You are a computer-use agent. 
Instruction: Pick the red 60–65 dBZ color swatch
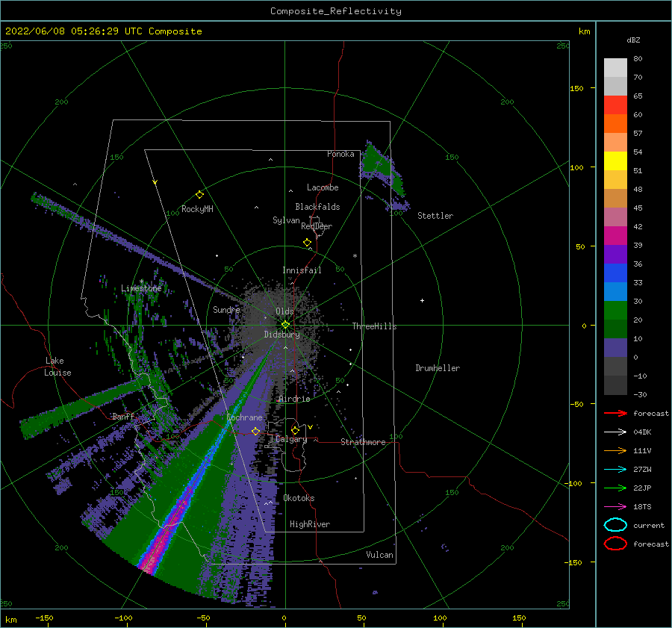click(x=615, y=105)
